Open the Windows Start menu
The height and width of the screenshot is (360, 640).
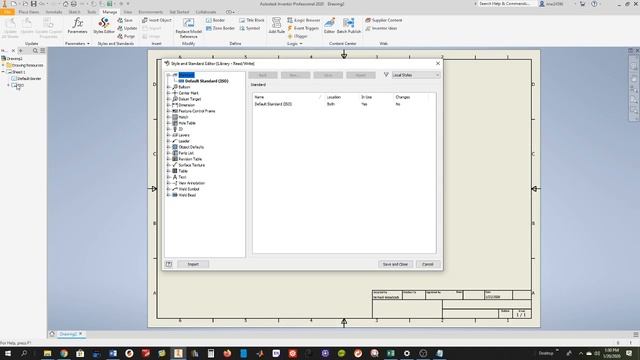(7, 353)
